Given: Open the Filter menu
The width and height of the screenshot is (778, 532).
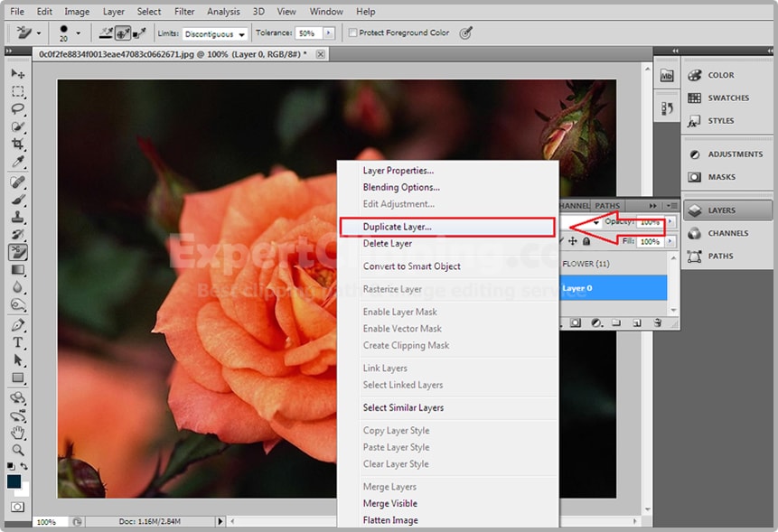Looking at the screenshot, I should point(184,12).
